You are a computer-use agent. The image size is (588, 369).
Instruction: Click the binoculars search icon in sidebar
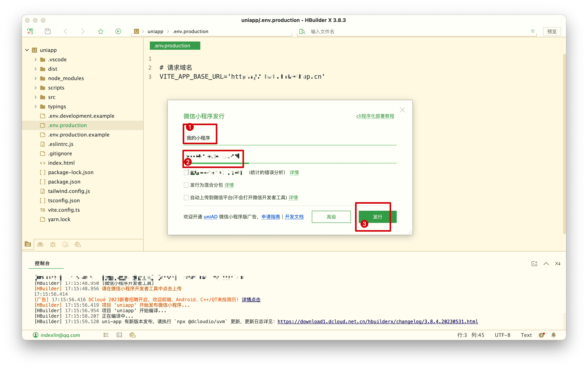[x=40, y=244]
